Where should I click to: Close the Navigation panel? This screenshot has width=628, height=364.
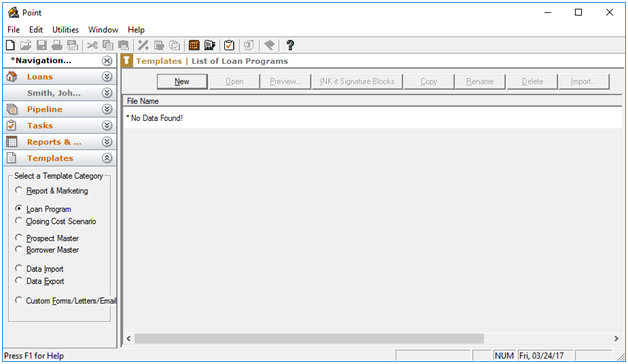click(107, 60)
